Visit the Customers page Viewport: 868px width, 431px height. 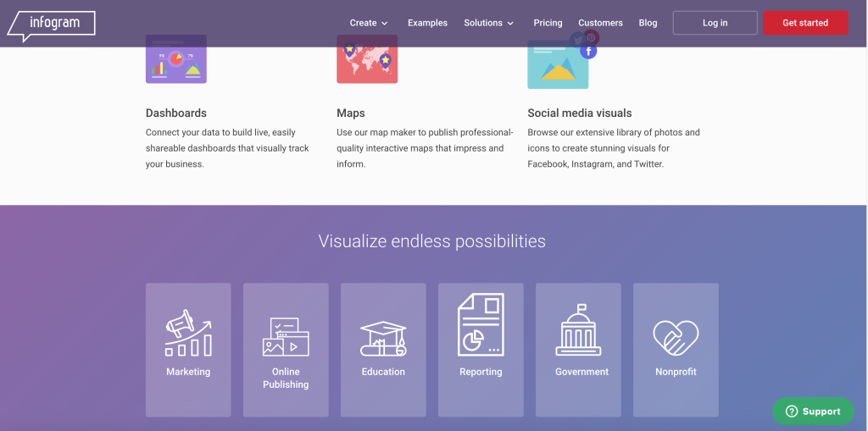tap(600, 23)
